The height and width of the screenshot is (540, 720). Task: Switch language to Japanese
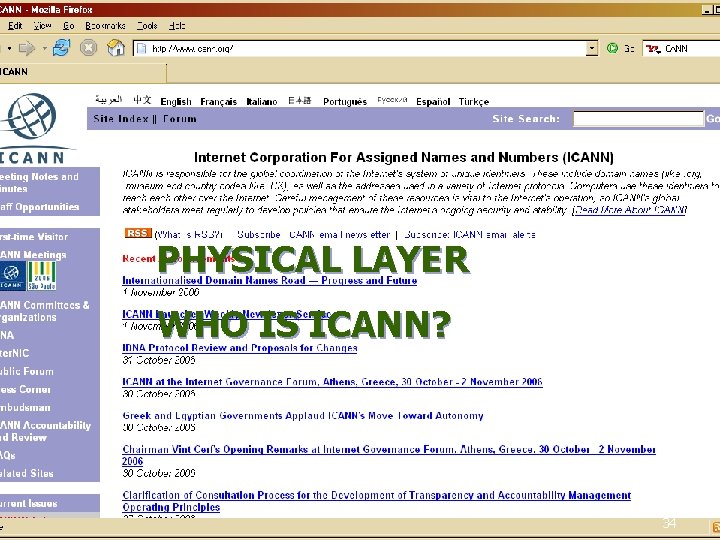(x=299, y=100)
